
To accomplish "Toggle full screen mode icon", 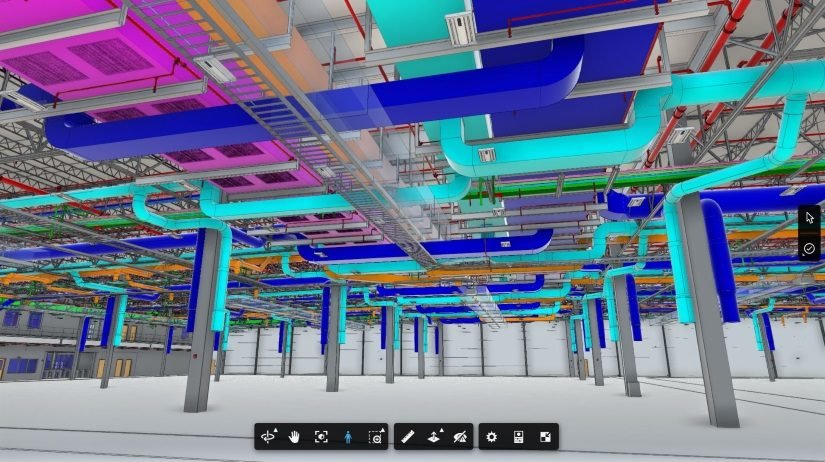I will point(545,437).
